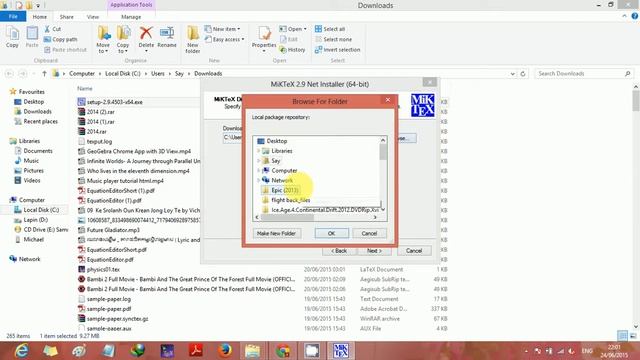Select physics01.tex file

(x=103, y=269)
